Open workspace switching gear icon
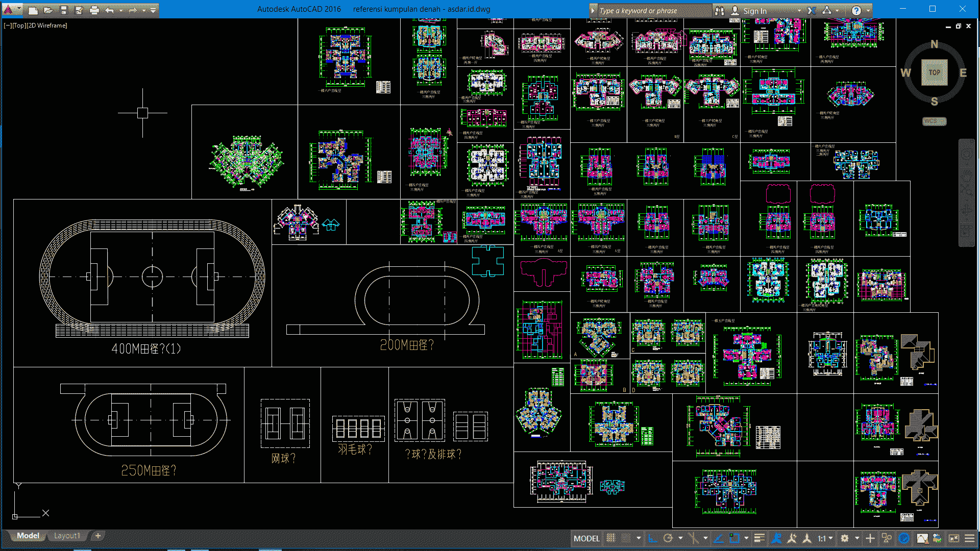 click(845, 538)
